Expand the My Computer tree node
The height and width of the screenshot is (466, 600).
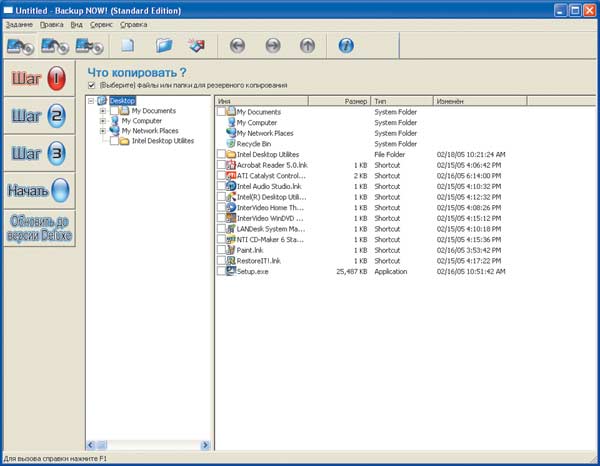pyautogui.click(x=103, y=121)
